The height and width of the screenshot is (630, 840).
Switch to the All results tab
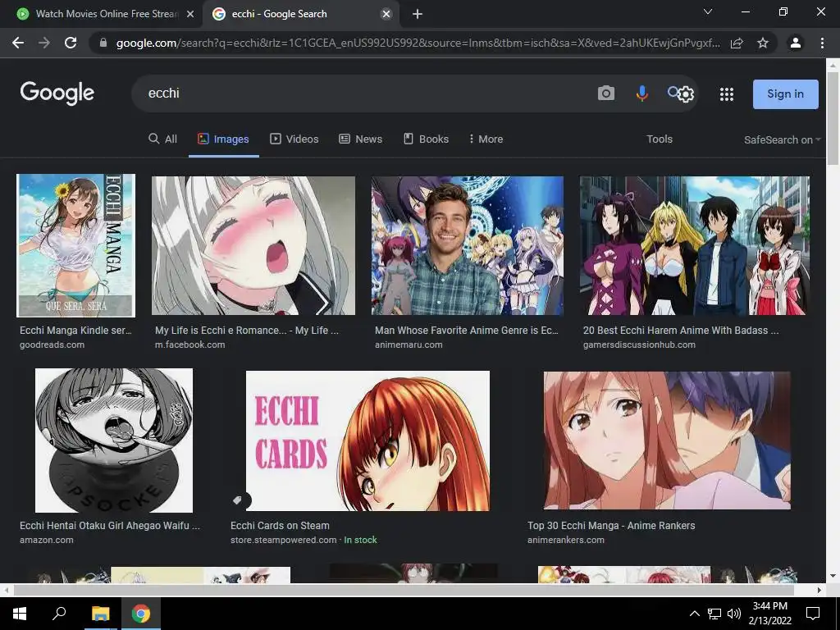(162, 139)
